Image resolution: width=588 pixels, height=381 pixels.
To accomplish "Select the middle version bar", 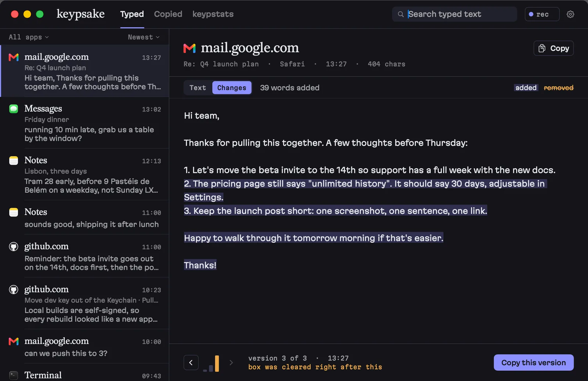I will 211,368.
